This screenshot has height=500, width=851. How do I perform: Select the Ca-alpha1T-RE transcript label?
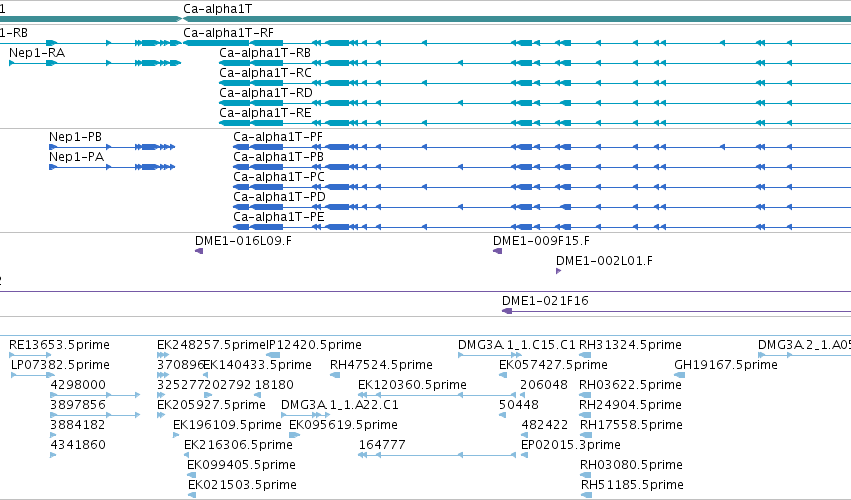(x=265, y=113)
